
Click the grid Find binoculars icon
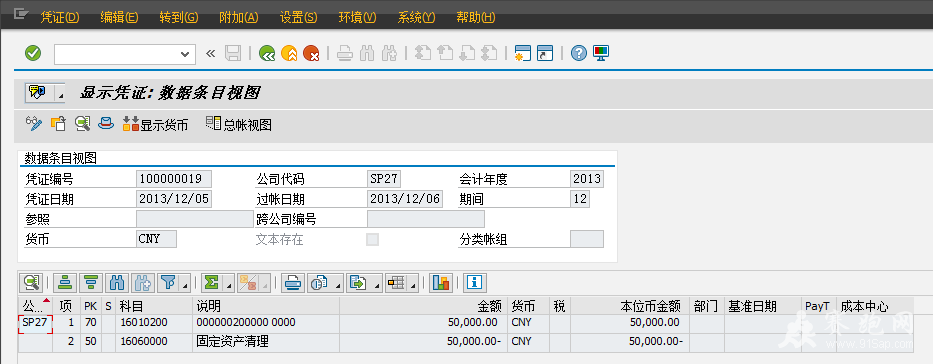point(117,283)
